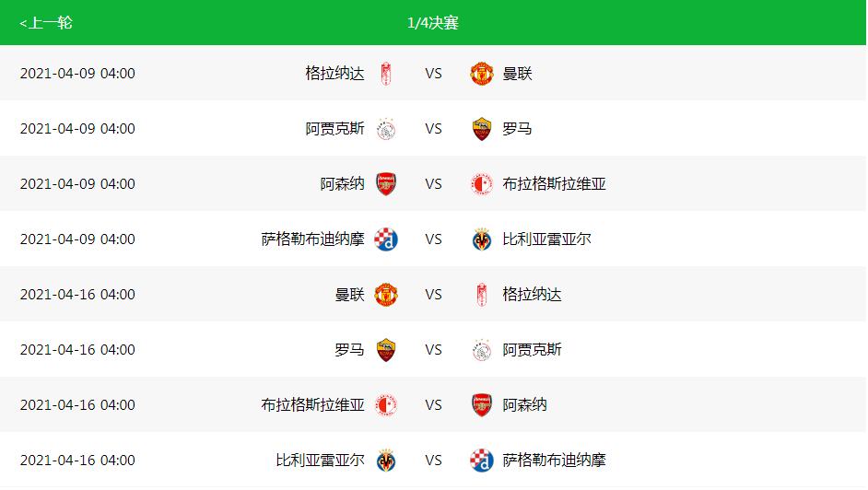Click date 2021-04-16 04:00 of 曼联 home match
Screen dimensions: 868x490
point(77,294)
